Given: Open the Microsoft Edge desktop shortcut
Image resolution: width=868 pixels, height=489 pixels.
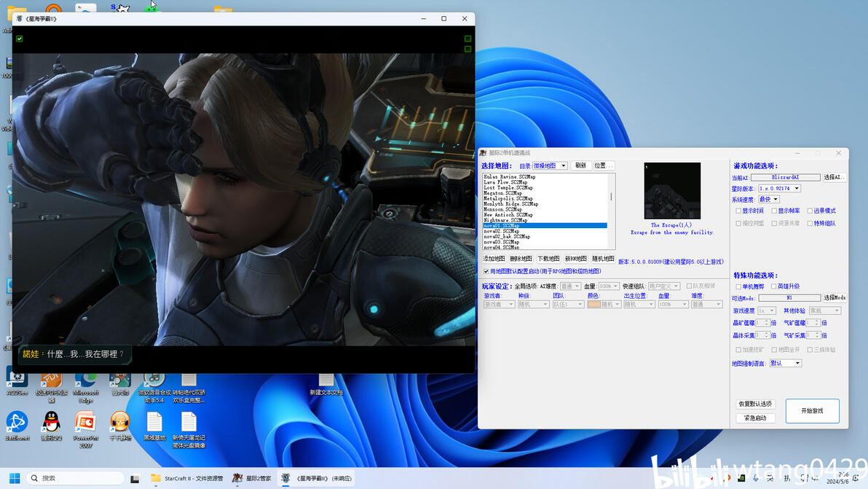Looking at the screenshot, I should pos(85,388).
